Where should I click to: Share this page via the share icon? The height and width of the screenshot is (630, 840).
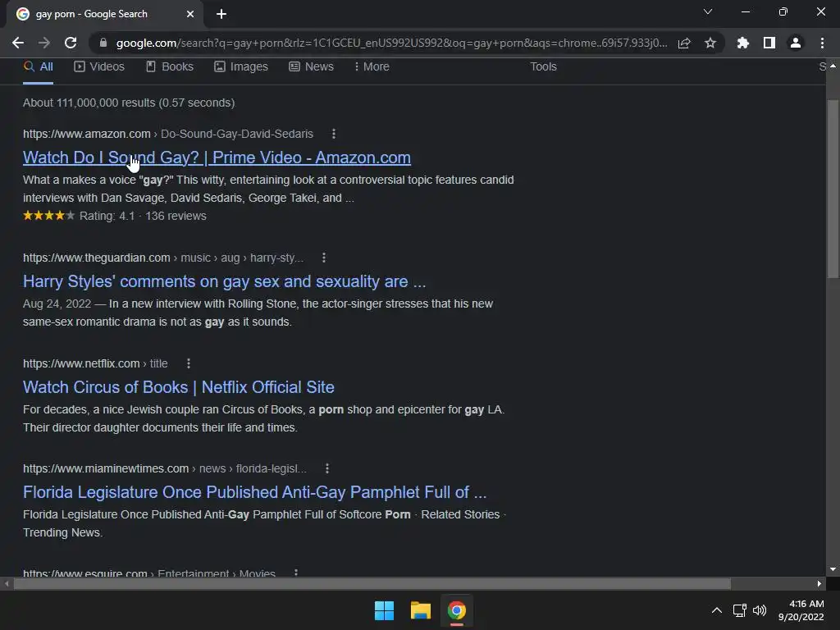point(684,43)
